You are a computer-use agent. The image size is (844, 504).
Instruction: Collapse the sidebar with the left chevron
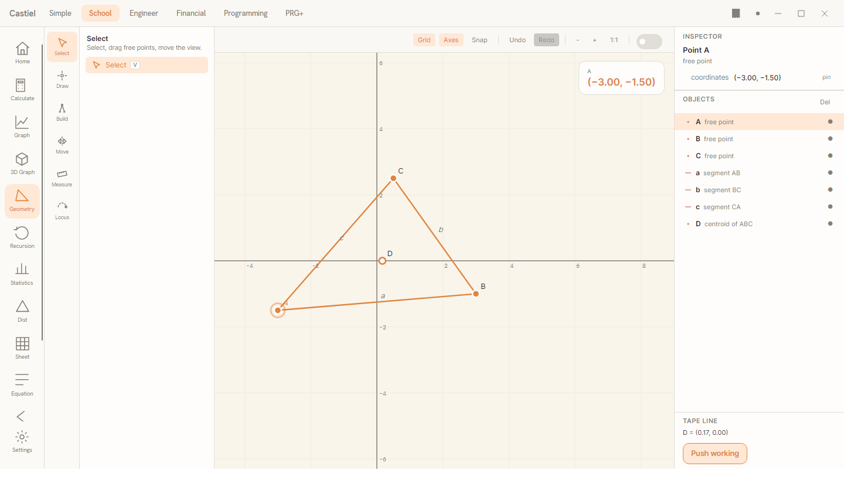[x=21, y=416]
